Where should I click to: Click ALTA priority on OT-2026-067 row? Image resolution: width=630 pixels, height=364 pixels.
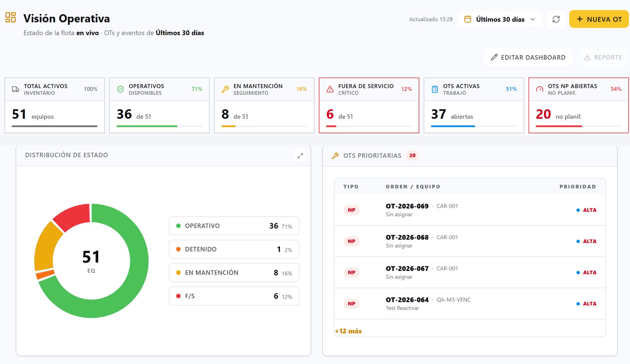(586, 272)
